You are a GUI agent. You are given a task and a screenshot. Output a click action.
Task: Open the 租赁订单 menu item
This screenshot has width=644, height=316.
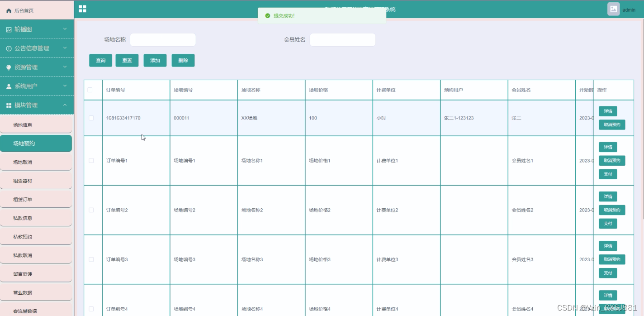(x=36, y=199)
